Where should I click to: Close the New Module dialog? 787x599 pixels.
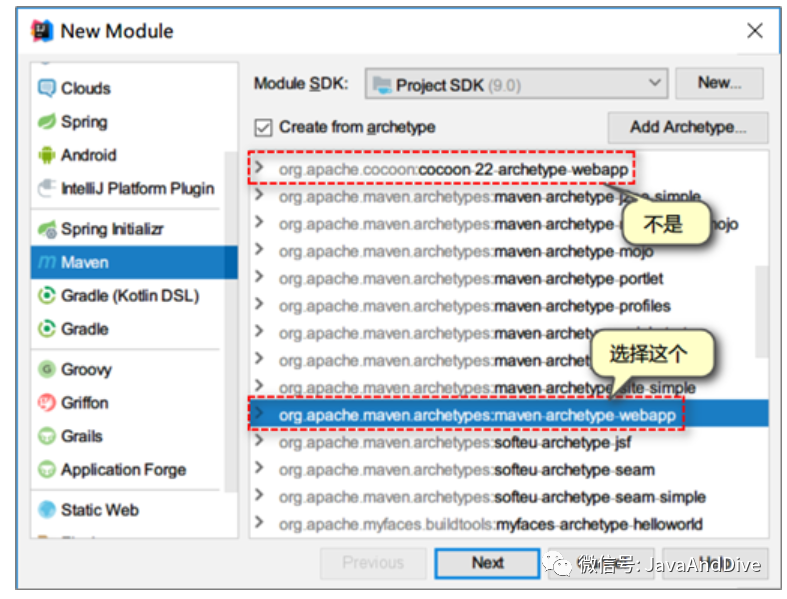[755, 31]
